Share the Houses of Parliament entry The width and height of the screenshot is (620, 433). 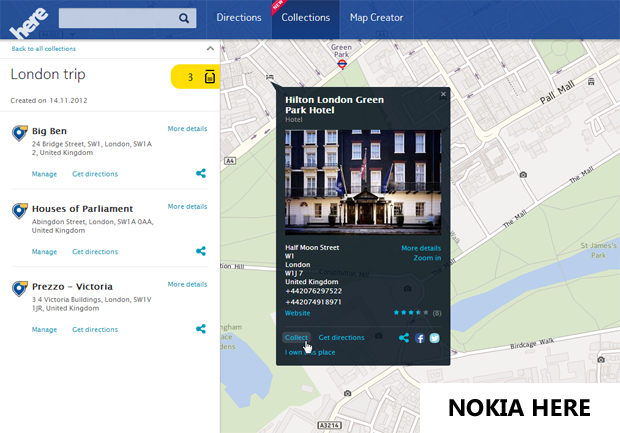[x=201, y=251]
